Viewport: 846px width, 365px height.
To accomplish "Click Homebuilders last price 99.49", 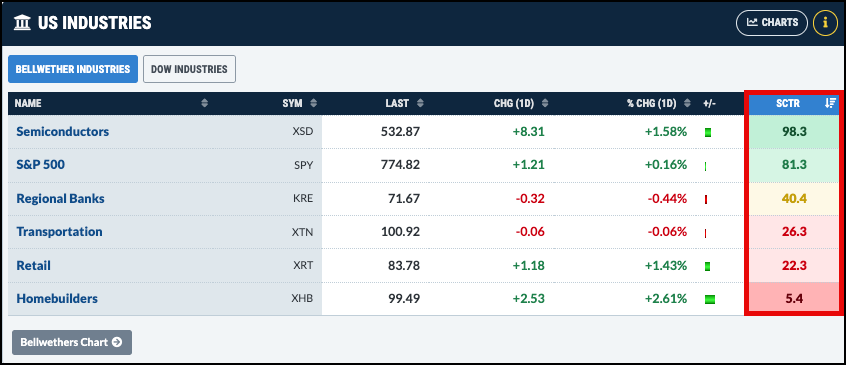I will point(404,299).
